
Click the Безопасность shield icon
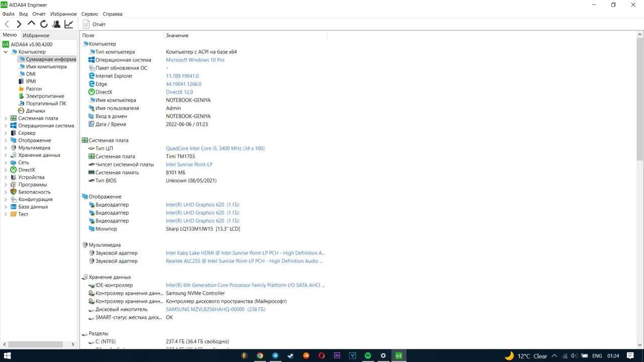coord(14,192)
